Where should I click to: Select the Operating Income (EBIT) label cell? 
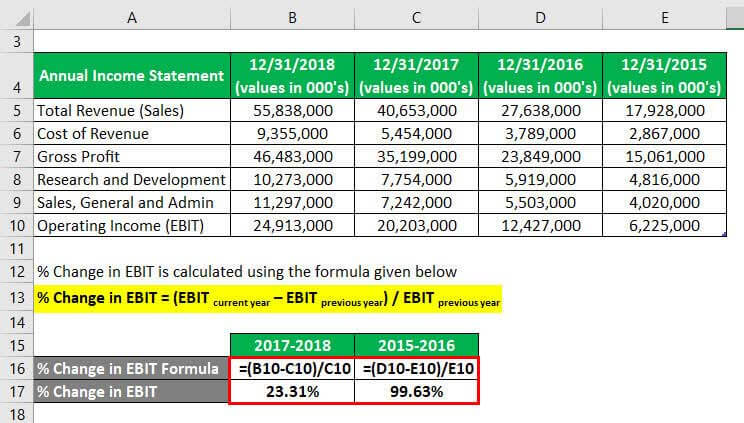132,226
